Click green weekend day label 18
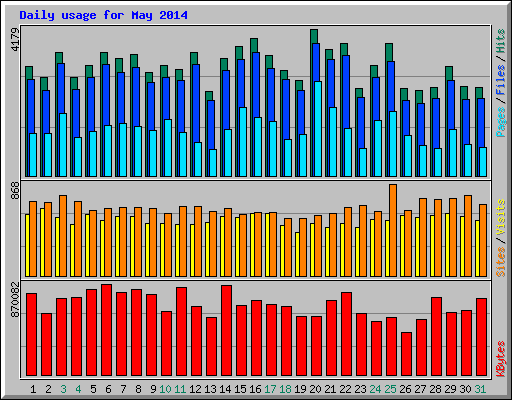The height and width of the screenshot is (400, 512). (285, 389)
